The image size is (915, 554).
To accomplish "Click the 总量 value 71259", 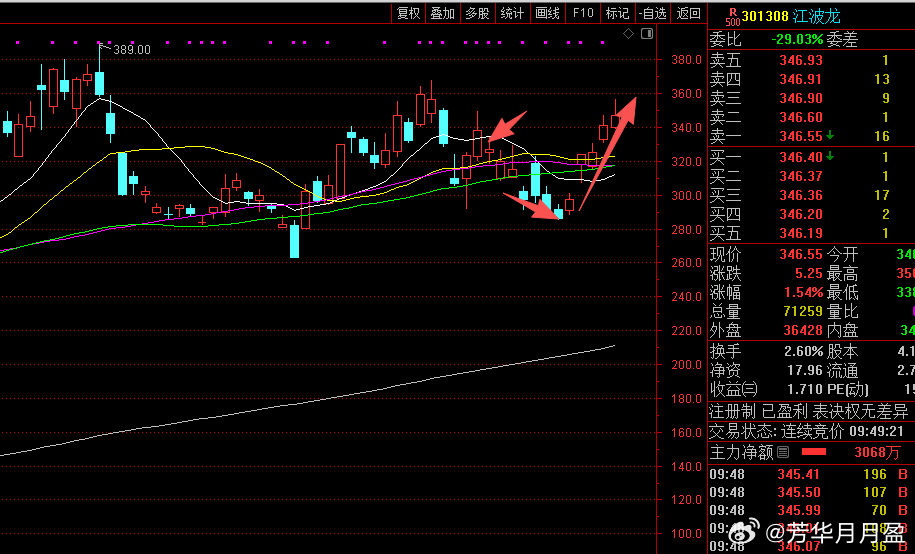I will click(x=803, y=311).
